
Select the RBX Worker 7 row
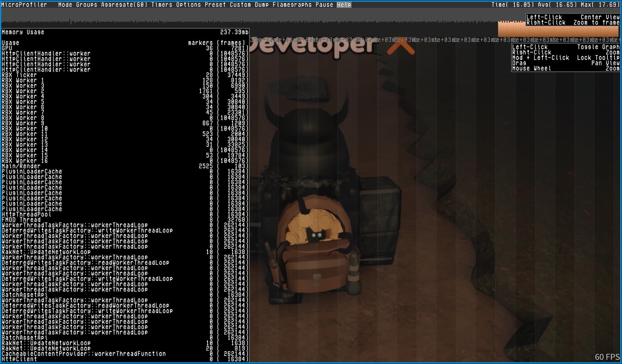pos(125,112)
